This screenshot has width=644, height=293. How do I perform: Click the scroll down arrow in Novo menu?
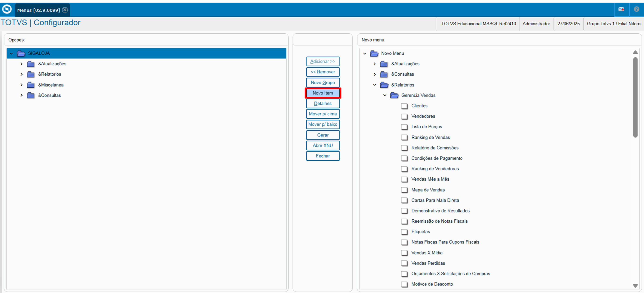point(635,285)
